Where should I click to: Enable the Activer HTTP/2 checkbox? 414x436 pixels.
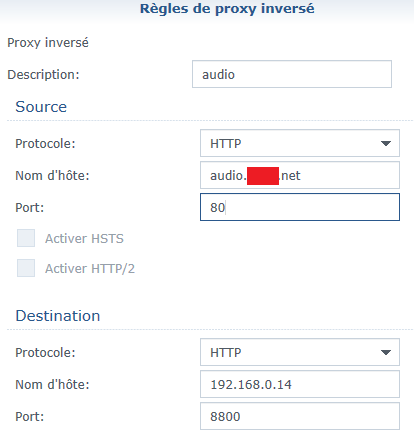pos(26,268)
